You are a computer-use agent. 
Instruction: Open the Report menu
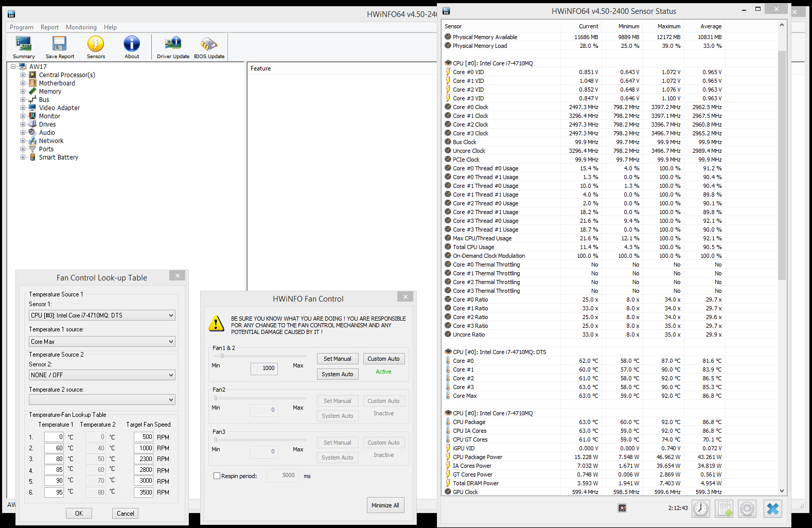point(49,27)
